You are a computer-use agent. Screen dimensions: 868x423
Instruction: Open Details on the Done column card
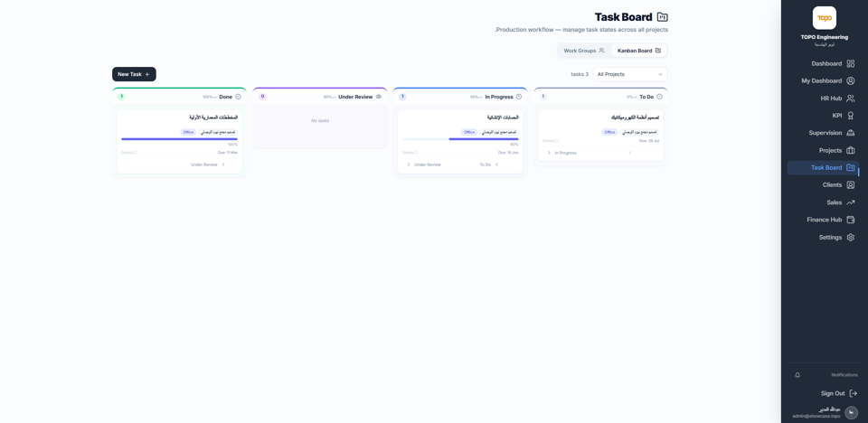pyautogui.click(x=129, y=152)
